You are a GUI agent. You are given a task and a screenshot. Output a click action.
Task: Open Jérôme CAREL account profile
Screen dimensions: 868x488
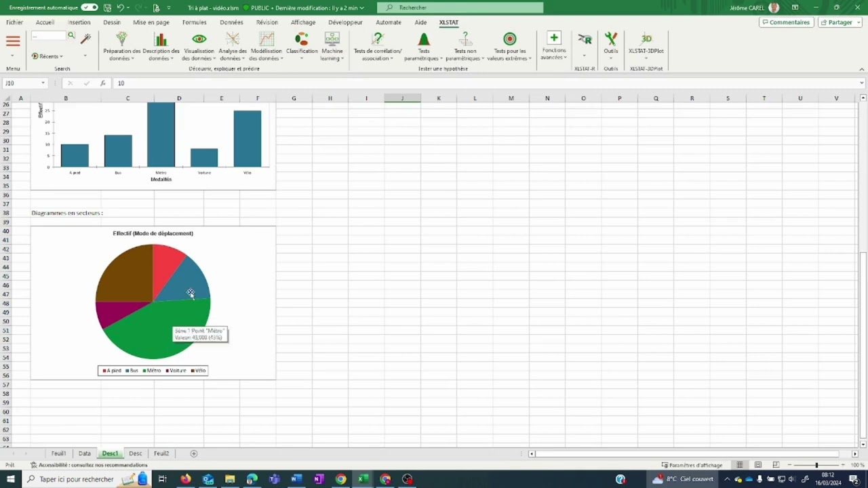pyautogui.click(x=755, y=7)
